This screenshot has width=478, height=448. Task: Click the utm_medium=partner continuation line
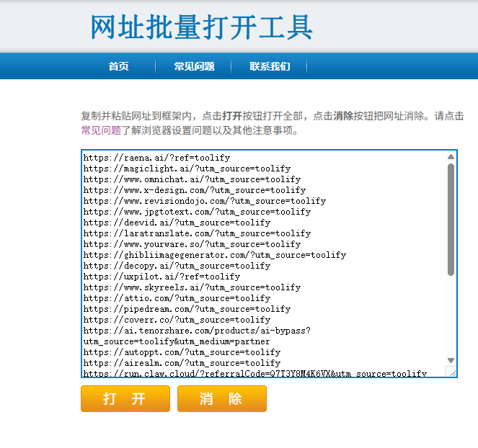coord(177,341)
